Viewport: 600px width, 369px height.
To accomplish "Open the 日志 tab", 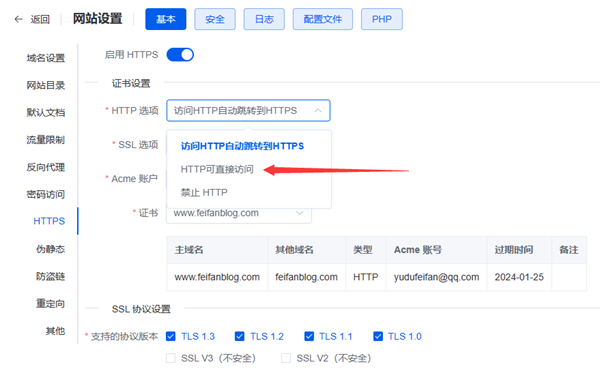I will (264, 19).
